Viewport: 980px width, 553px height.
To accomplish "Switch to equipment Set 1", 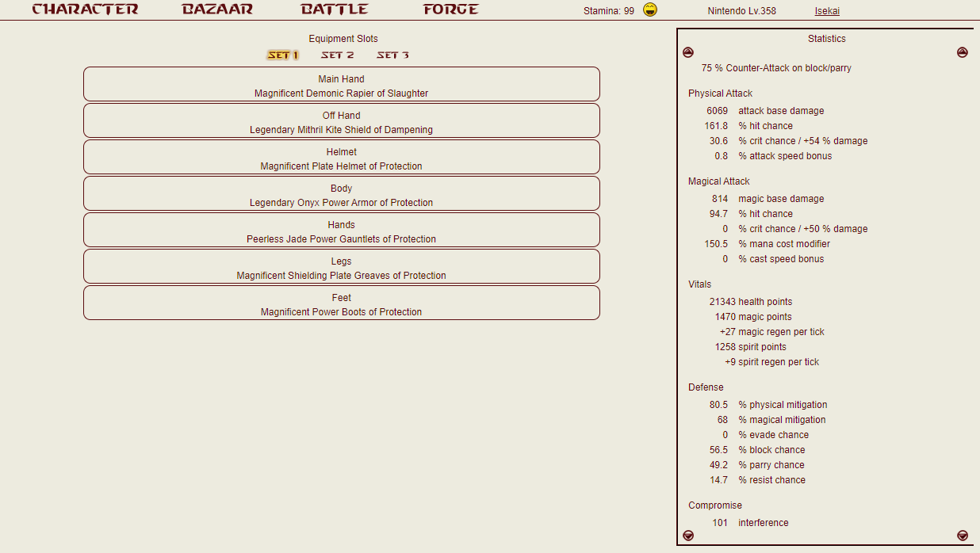I will [282, 55].
